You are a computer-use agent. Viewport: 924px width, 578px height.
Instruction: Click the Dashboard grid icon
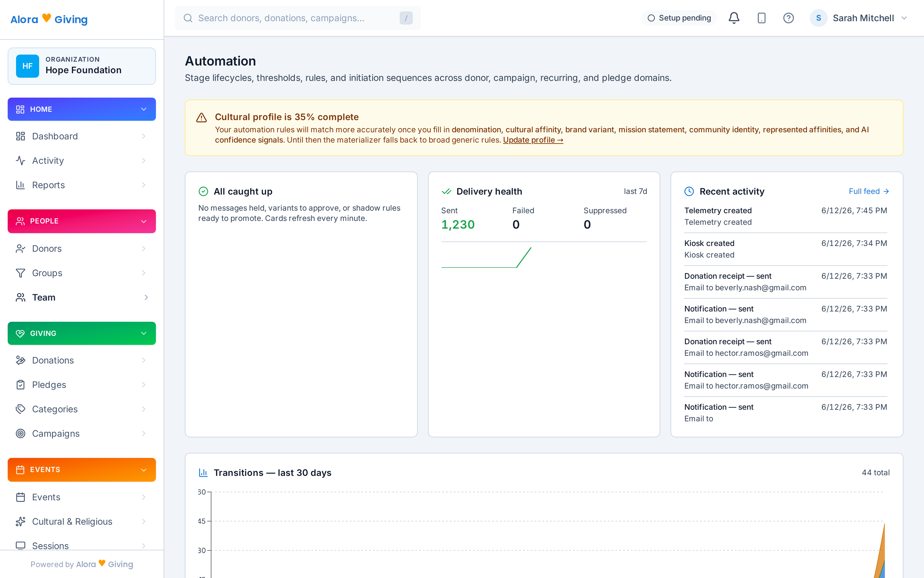click(x=21, y=136)
